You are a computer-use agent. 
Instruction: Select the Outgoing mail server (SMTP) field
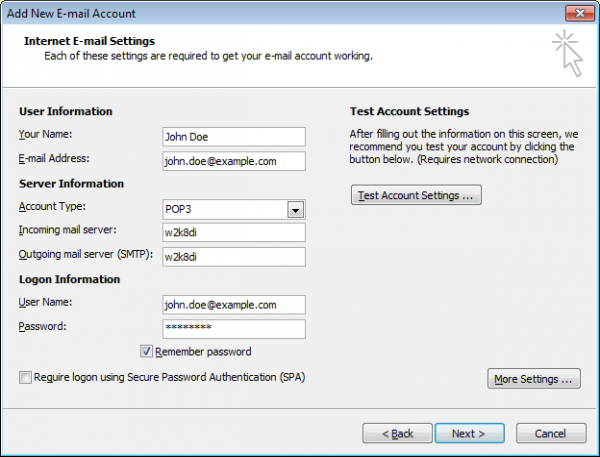[x=233, y=257]
